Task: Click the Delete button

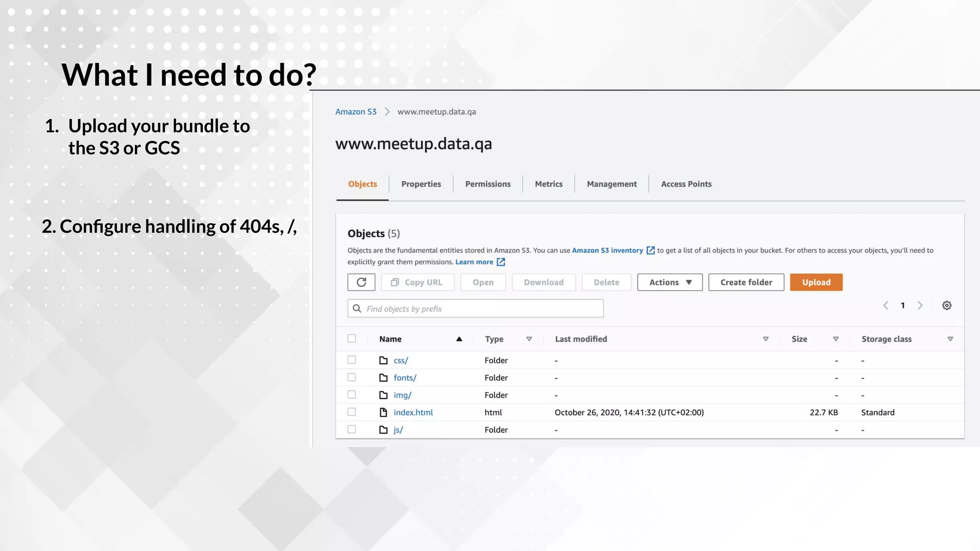Action: pos(606,282)
